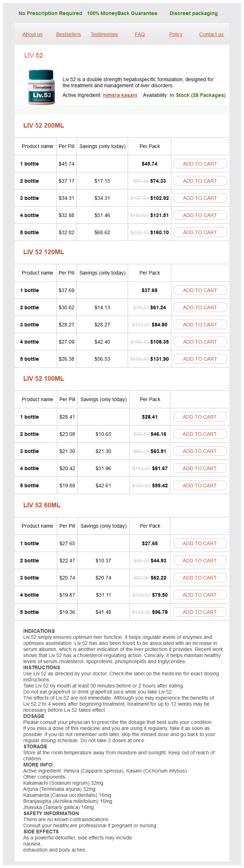Image resolution: width=244 pixels, height=868 pixels.
Task: Open the Testimonials link
Action: pos(104,34)
